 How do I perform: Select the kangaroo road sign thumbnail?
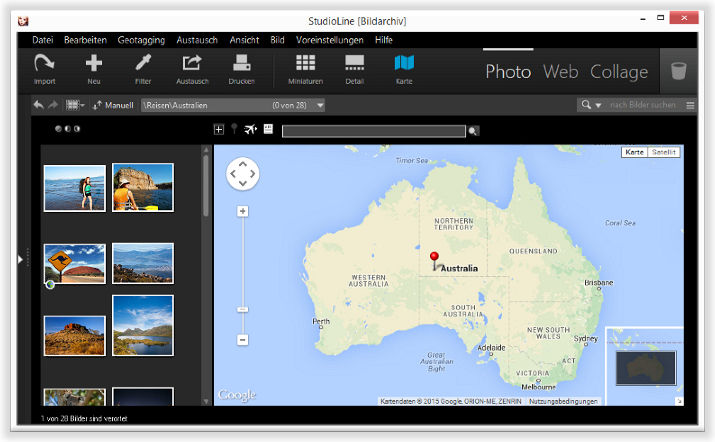(75, 264)
